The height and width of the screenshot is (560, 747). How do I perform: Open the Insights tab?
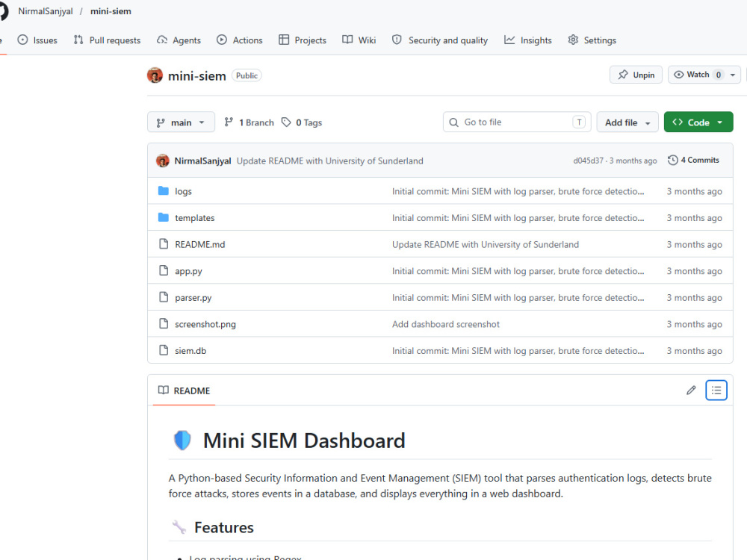pos(528,40)
